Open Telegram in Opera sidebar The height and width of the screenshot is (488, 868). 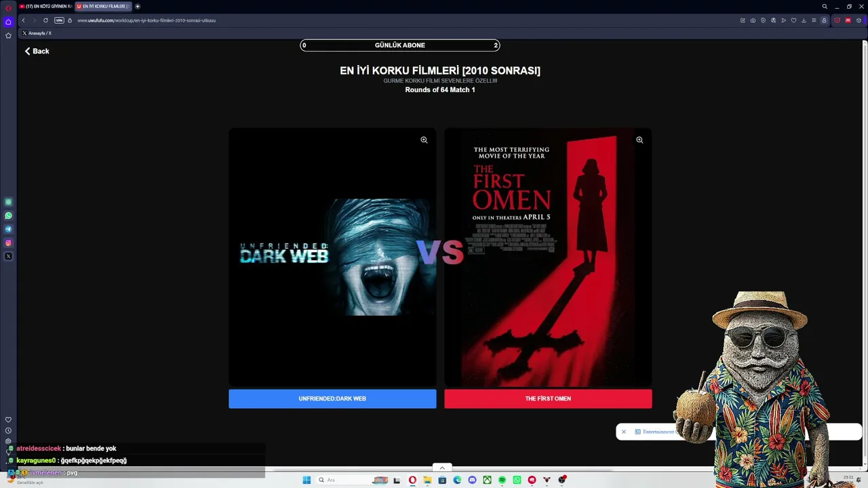[x=8, y=229]
